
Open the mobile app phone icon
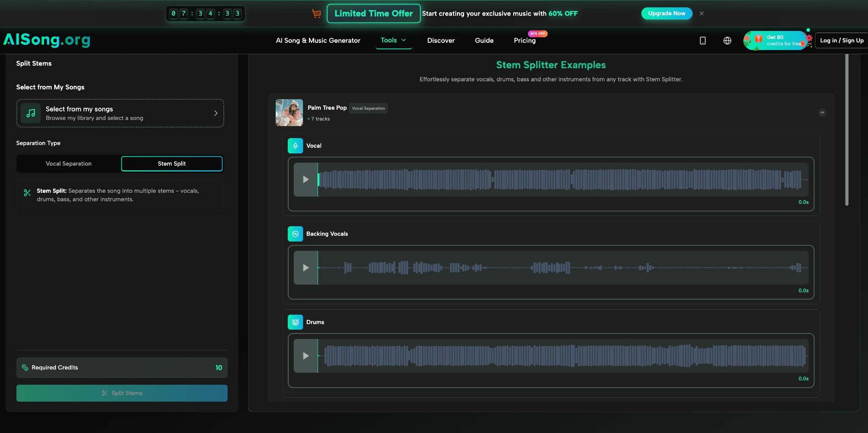(x=703, y=41)
